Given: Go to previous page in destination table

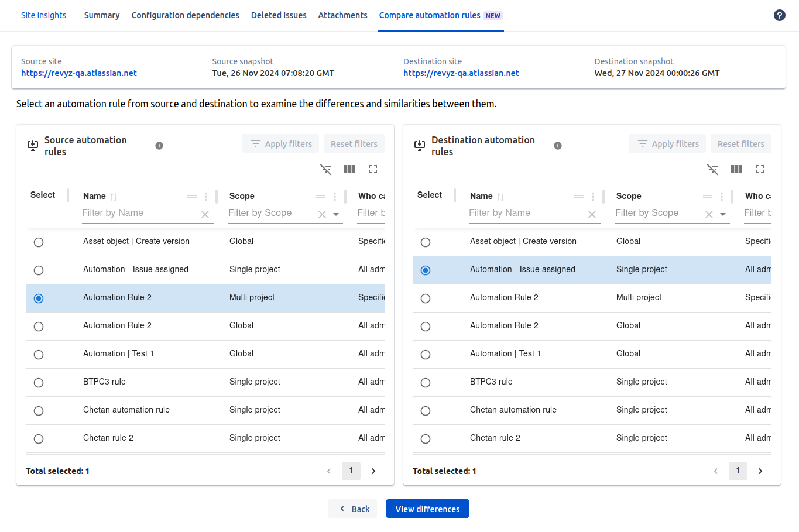Looking at the screenshot, I should (716, 471).
